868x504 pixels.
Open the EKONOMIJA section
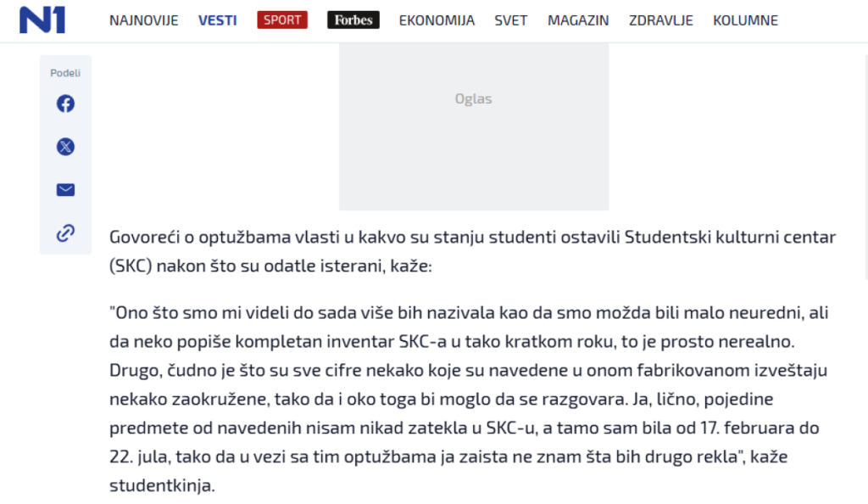click(437, 20)
